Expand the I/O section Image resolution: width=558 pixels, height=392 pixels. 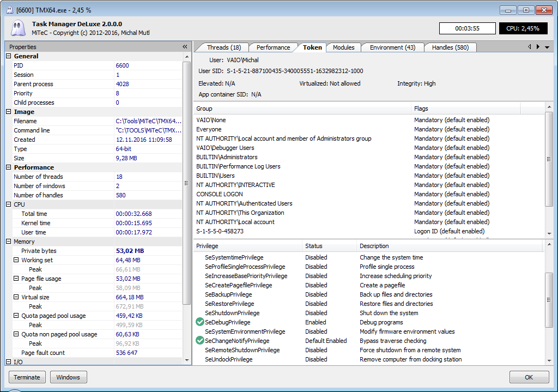click(x=9, y=362)
